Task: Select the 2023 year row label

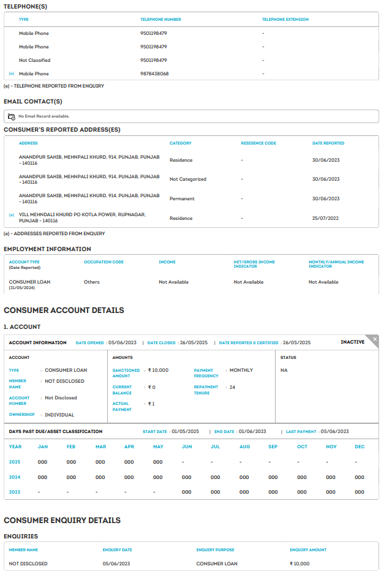Action: point(15,492)
